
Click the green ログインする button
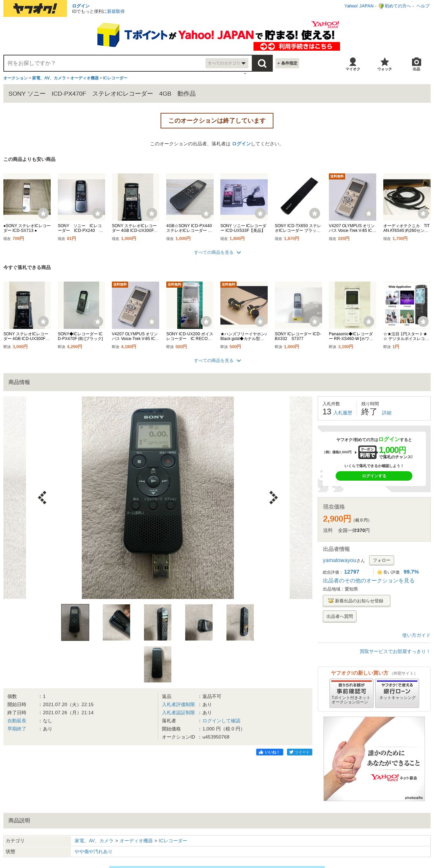374,476
